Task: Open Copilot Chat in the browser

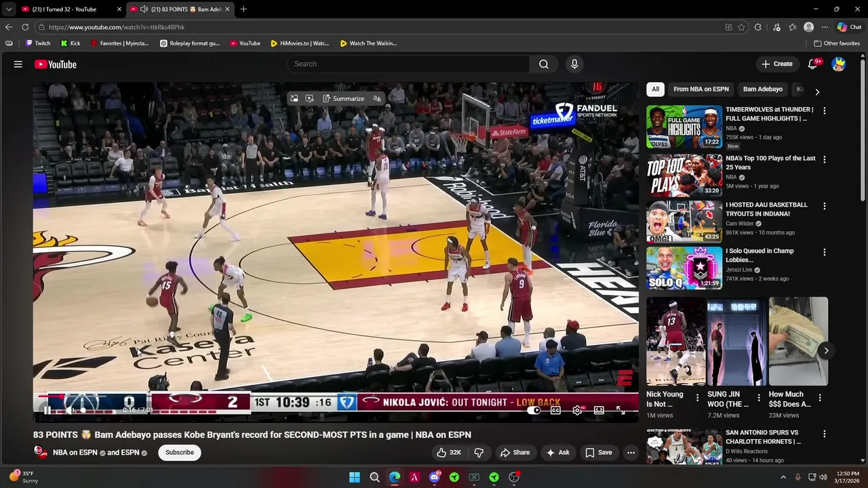Action: click(849, 27)
